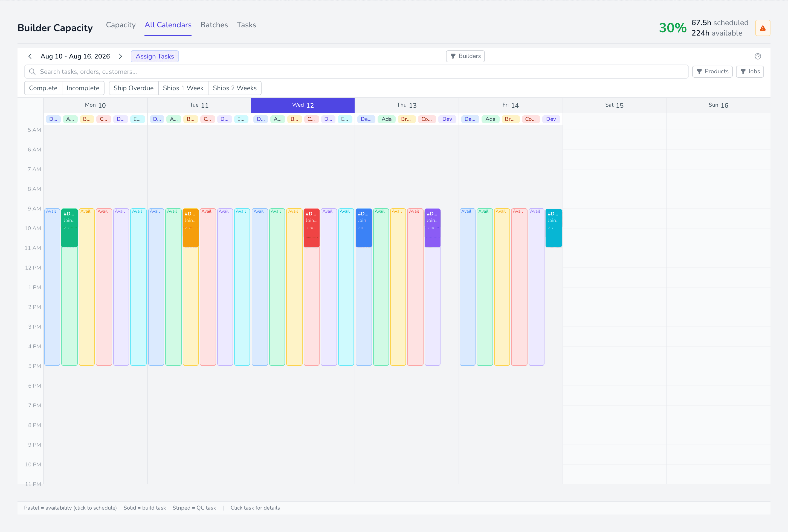Click the '224h available' text
Image resolution: width=788 pixels, height=532 pixels.
[717, 33]
